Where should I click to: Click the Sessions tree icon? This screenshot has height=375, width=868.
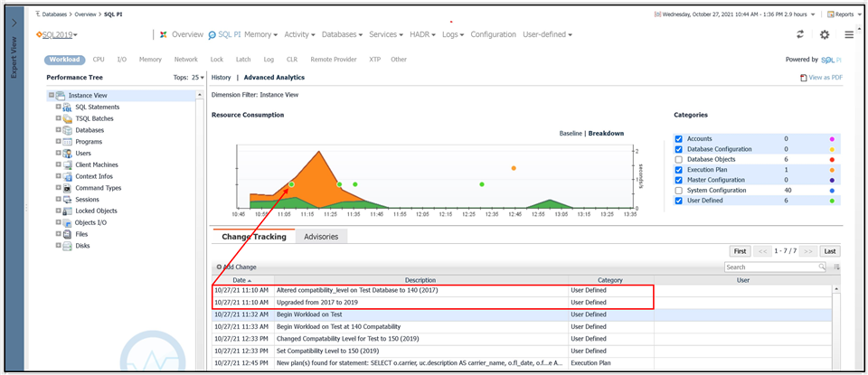coord(67,200)
